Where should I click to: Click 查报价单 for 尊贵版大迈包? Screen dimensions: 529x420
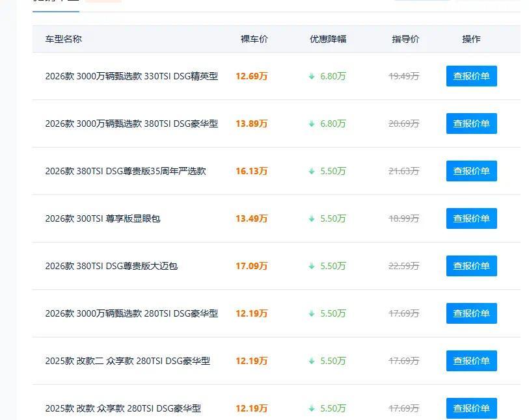click(x=471, y=266)
